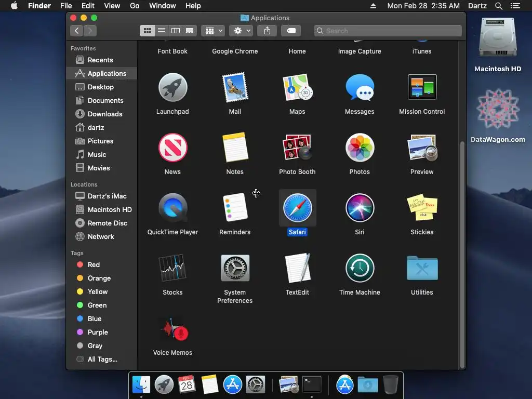Select the TextEdit app icon
The height and width of the screenshot is (399, 532).
tap(297, 268)
